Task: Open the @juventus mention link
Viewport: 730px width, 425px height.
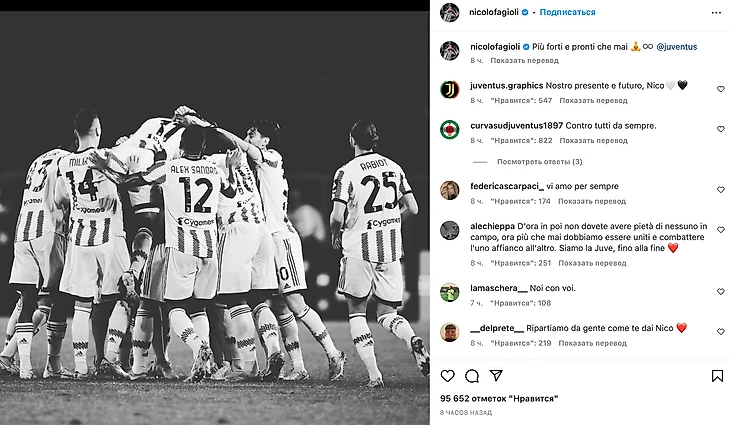Action: point(676,47)
